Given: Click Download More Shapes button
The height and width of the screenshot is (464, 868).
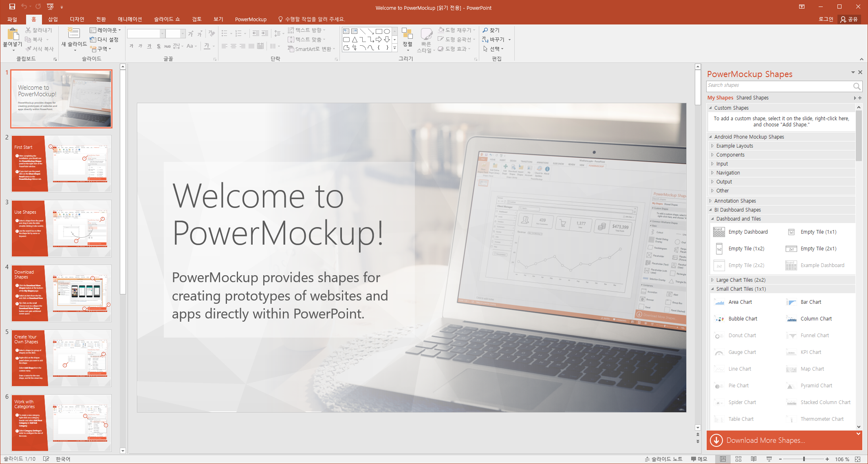Looking at the screenshot, I should click(765, 440).
